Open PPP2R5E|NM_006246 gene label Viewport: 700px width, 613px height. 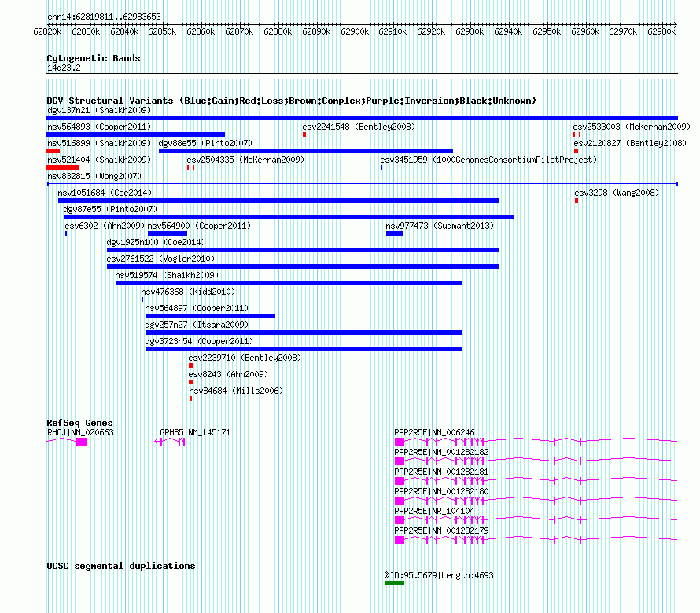click(434, 432)
